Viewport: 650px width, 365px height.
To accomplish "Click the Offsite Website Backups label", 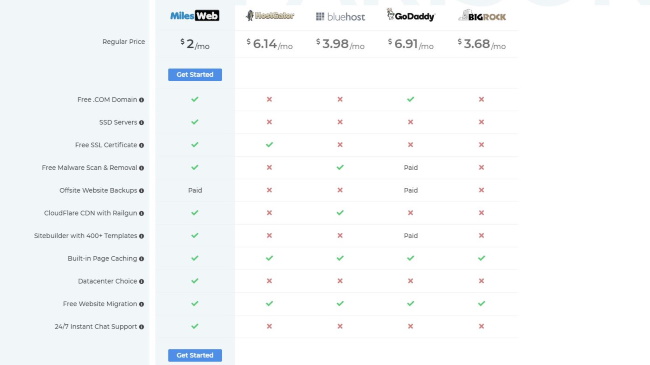I will tap(98, 190).
